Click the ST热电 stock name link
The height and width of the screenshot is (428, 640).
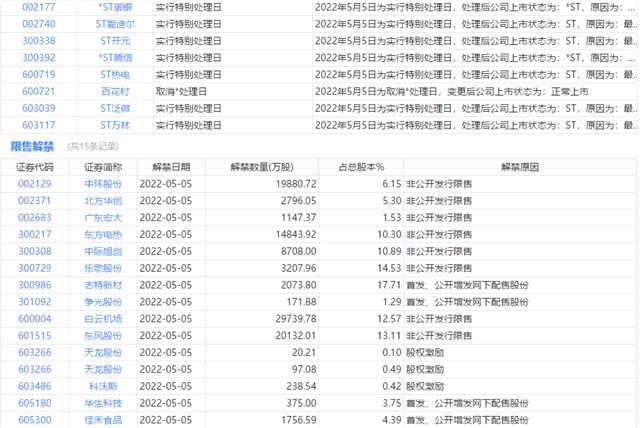click(115, 75)
